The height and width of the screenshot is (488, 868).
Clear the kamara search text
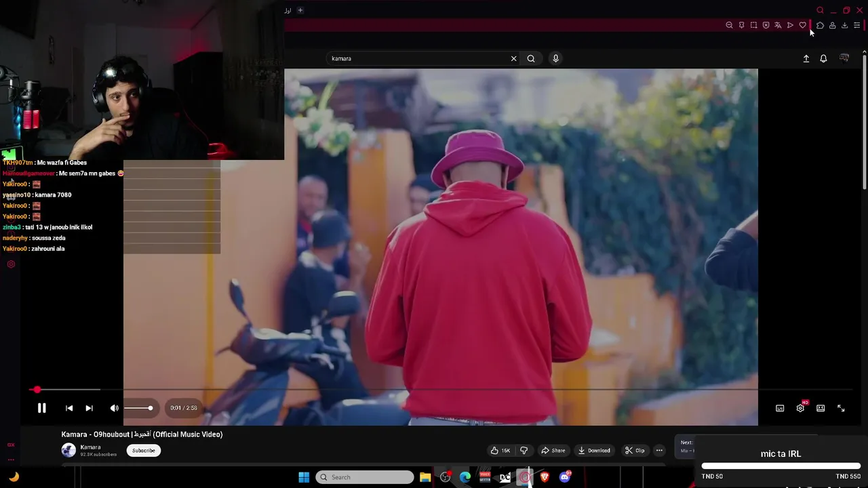pos(513,58)
